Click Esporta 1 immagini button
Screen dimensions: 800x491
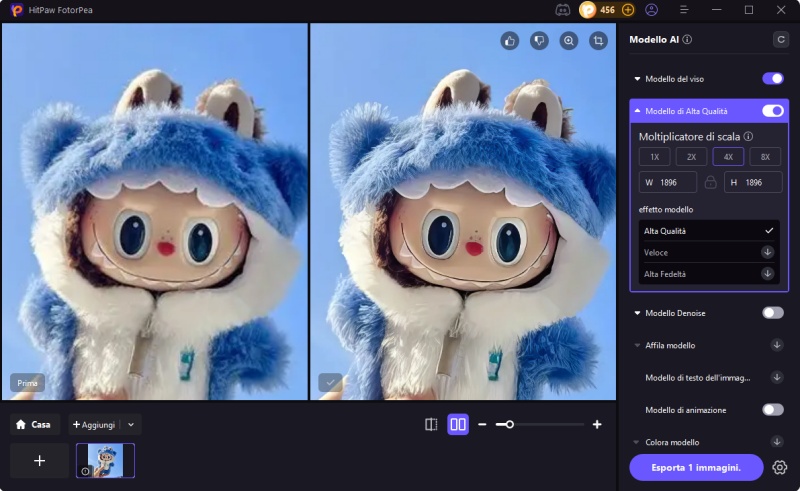pyautogui.click(x=696, y=468)
